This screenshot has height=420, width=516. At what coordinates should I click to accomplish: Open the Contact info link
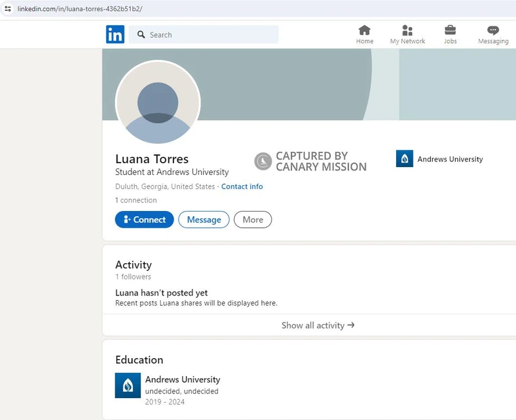(242, 186)
